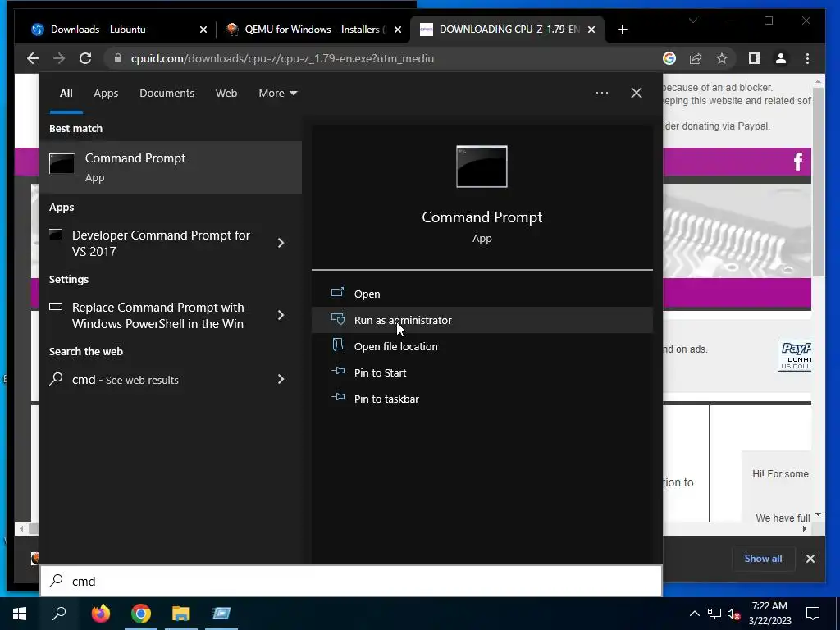Screen dimensions: 840x630
Task: Open File Explorer from the taskbar
Action: point(181,614)
